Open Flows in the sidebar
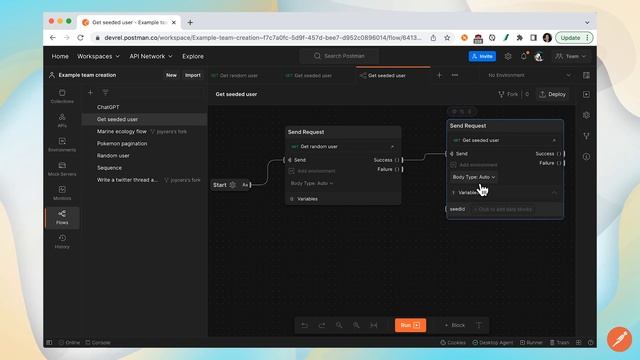Screen dimensions: 640x360 coord(62,217)
